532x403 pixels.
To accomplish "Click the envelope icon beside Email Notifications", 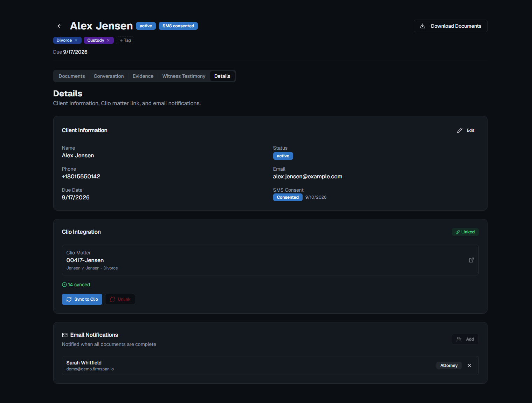I will pyautogui.click(x=65, y=335).
